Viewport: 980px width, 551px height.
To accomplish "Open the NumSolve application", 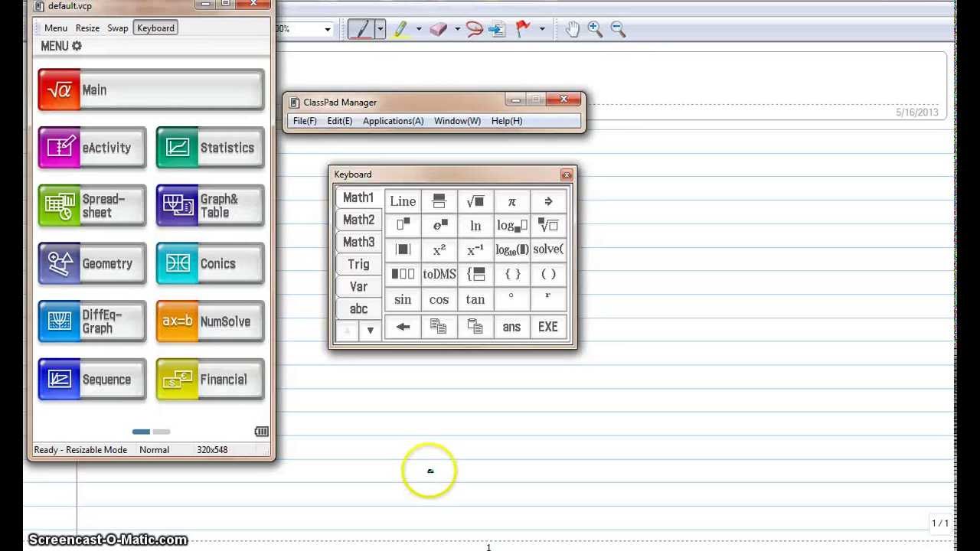I will [210, 321].
